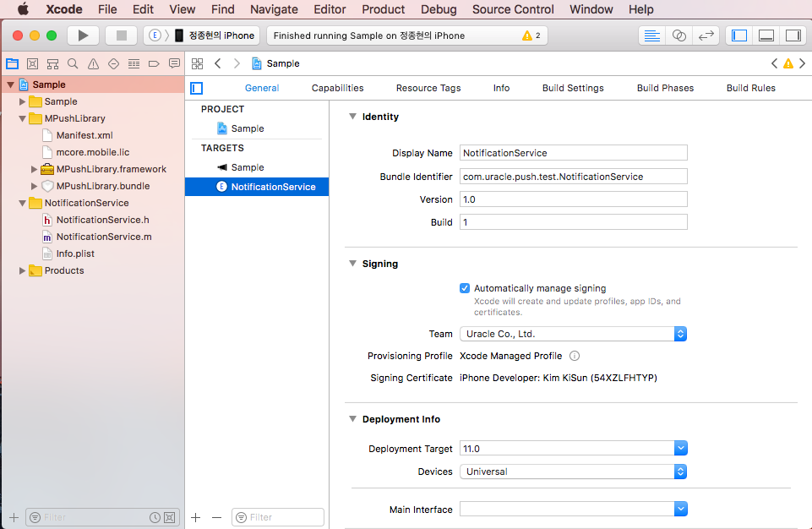Open the Main Interface dropdown

pyautogui.click(x=680, y=510)
